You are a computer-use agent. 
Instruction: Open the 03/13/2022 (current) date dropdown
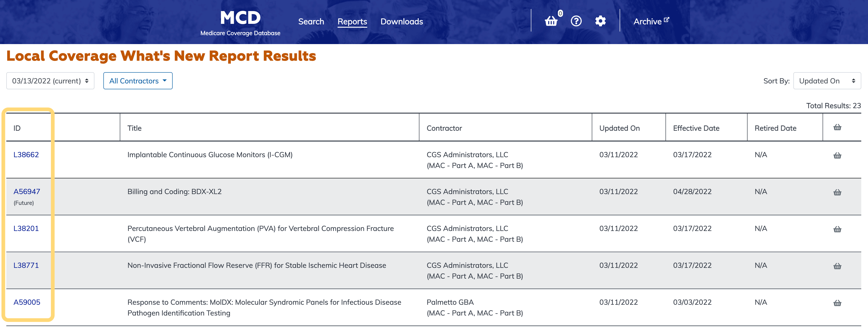coord(50,81)
